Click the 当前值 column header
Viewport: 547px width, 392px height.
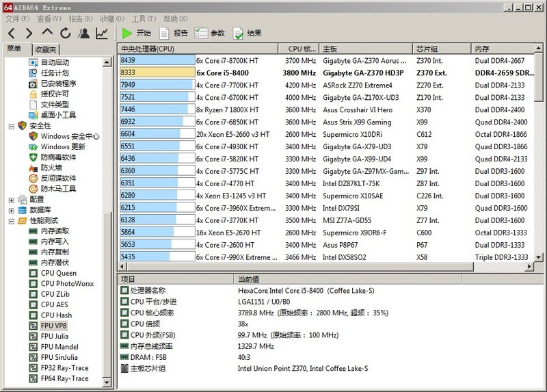pyautogui.click(x=347, y=279)
